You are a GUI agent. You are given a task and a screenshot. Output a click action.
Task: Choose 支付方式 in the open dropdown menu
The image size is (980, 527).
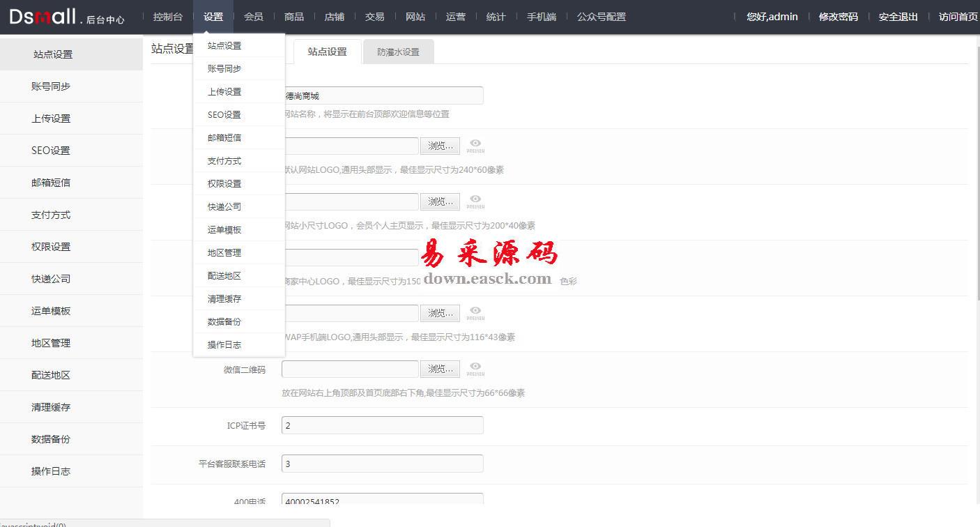pyautogui.click(x=224, y=160)
